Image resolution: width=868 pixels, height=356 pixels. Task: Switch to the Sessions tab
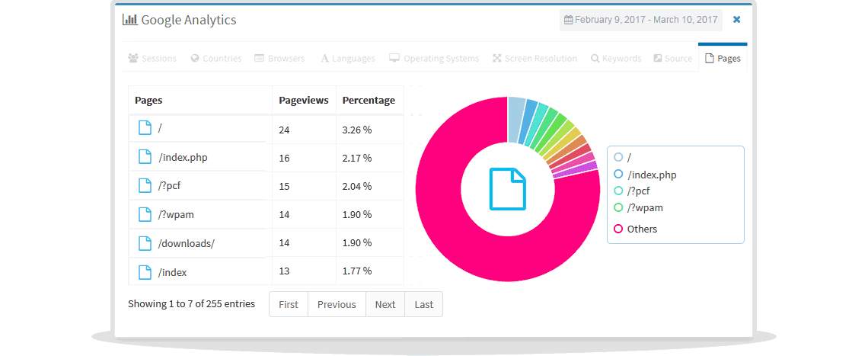152,58
